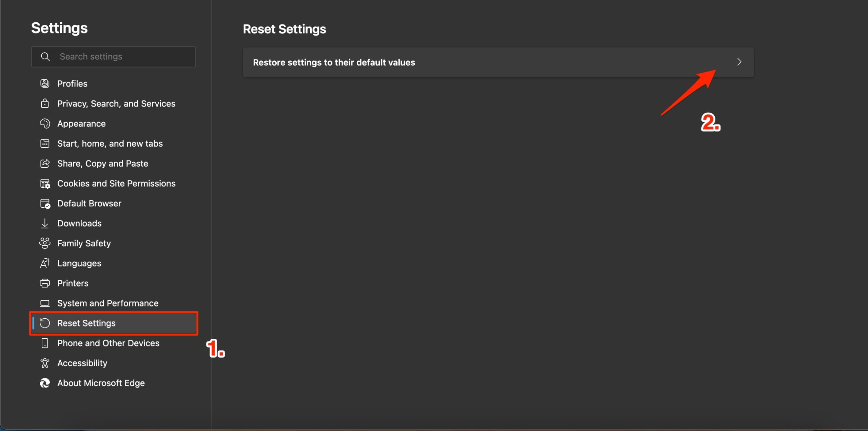The image size is (868, 431).
Task: Select the magnifying glass search icon
Action: click(45, 56)
